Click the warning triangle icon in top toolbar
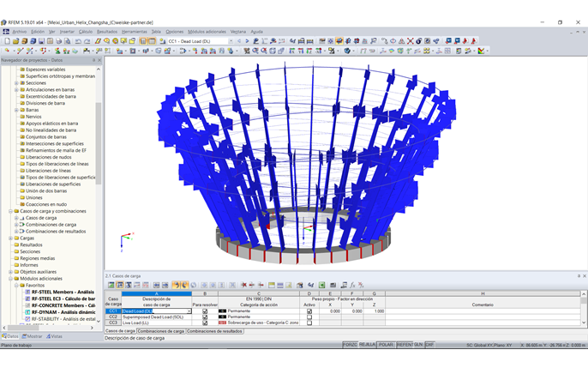 click(402, 41)
